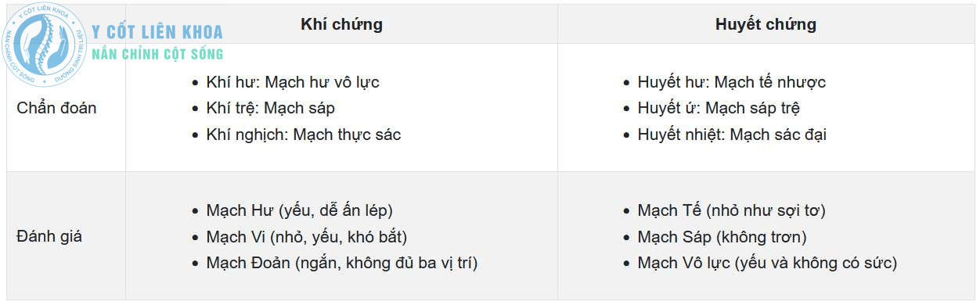Click 'Huyết hư: Mạch tế nhược' item
This screenshot has width=980, height=305.
(x=732, y=82)
